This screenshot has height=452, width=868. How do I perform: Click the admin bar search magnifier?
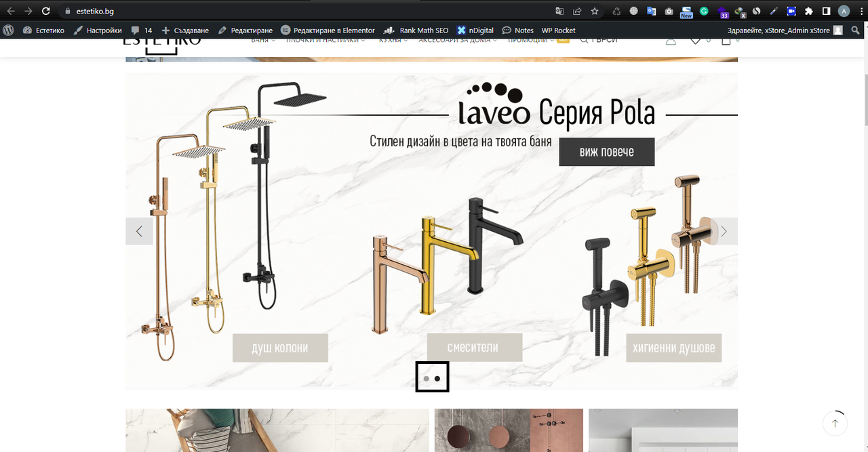point(856,30)
